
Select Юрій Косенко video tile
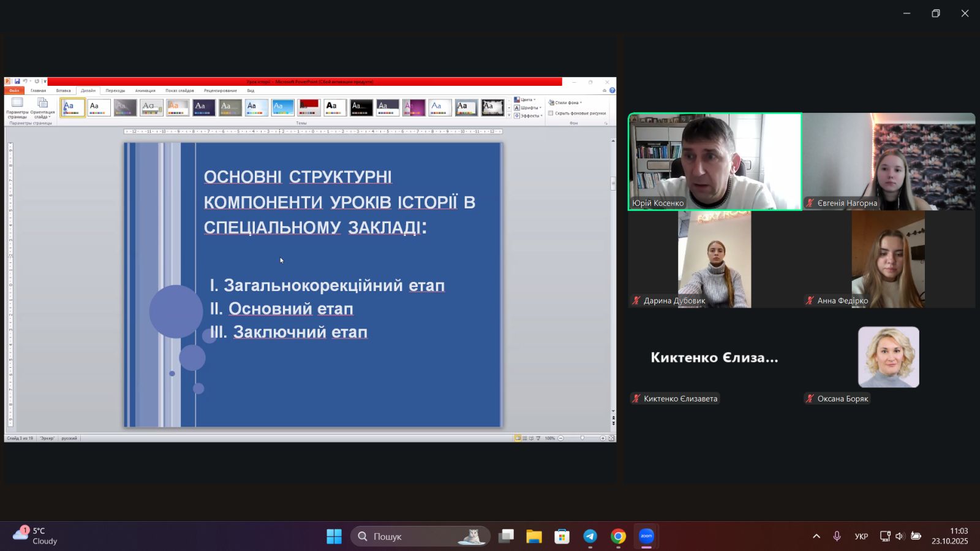715,162
